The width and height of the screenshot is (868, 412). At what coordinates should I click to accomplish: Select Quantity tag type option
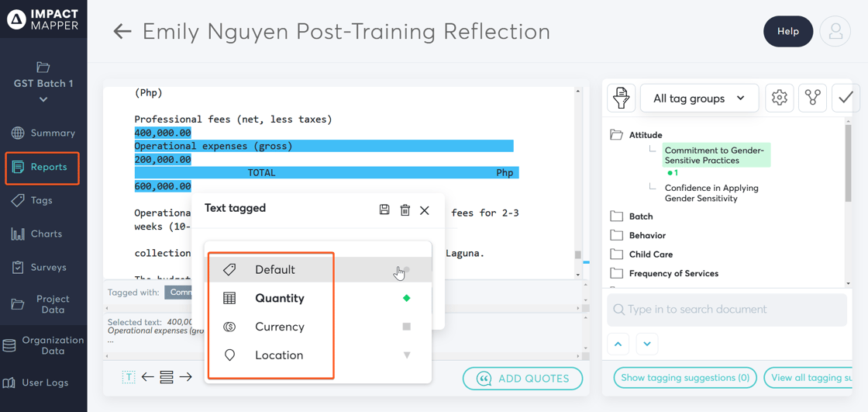(280, 299)
